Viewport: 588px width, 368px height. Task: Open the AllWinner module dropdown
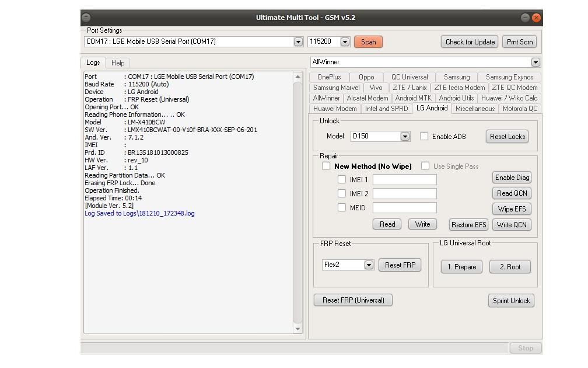[535, 63]
